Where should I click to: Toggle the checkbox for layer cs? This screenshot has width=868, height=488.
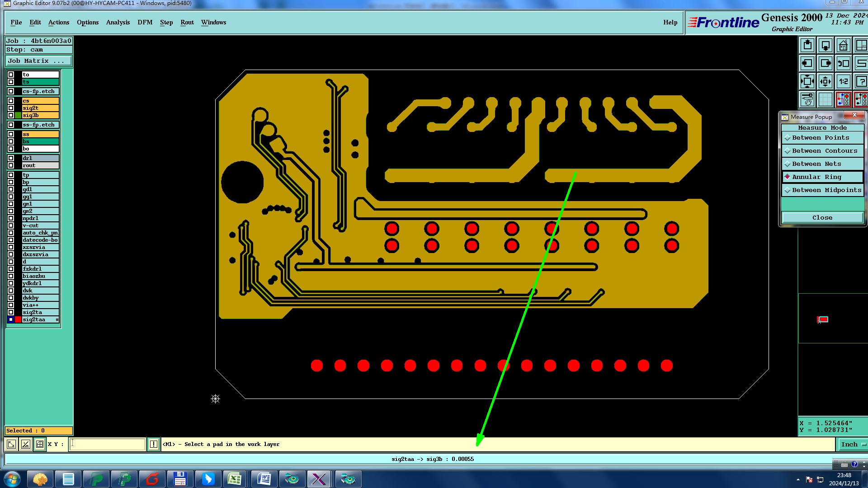(x=11, y=101)
